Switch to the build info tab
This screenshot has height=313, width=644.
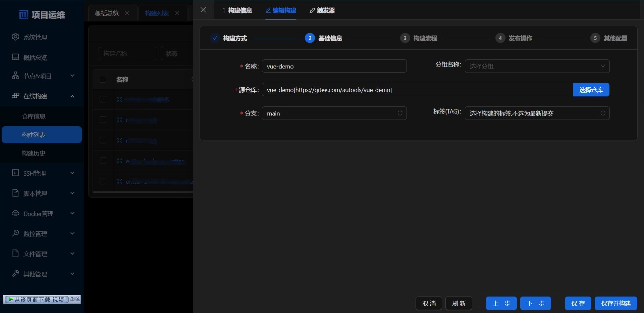coord(237,10)
